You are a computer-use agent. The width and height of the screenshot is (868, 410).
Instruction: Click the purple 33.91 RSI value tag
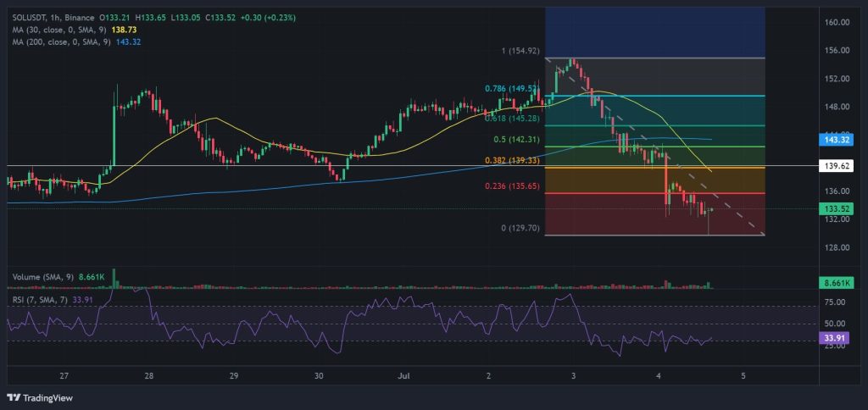(x=836, y=337)
